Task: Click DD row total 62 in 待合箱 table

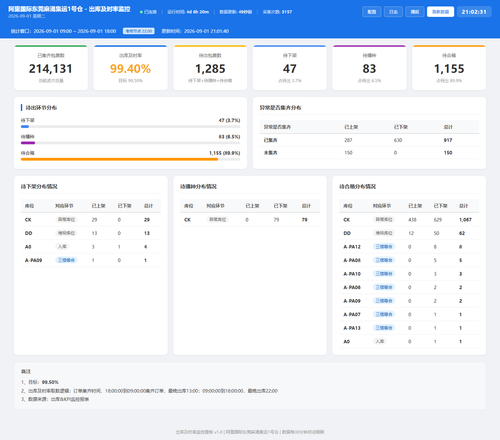Action: [x=462, y=233]
